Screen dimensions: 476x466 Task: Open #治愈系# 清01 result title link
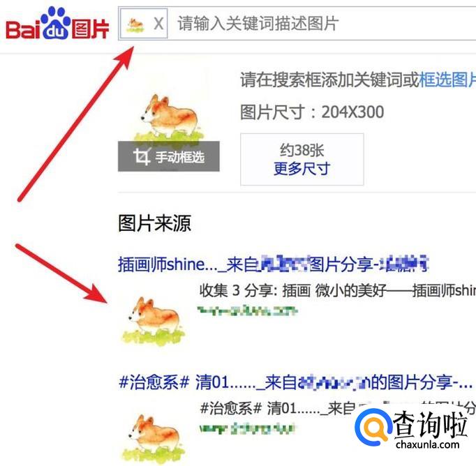click(295, 382)
